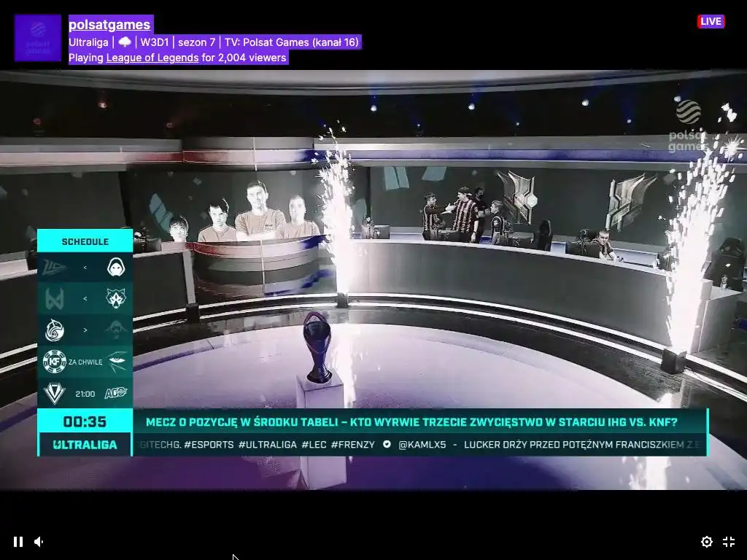Click the KF team logo

coord(54,362)
